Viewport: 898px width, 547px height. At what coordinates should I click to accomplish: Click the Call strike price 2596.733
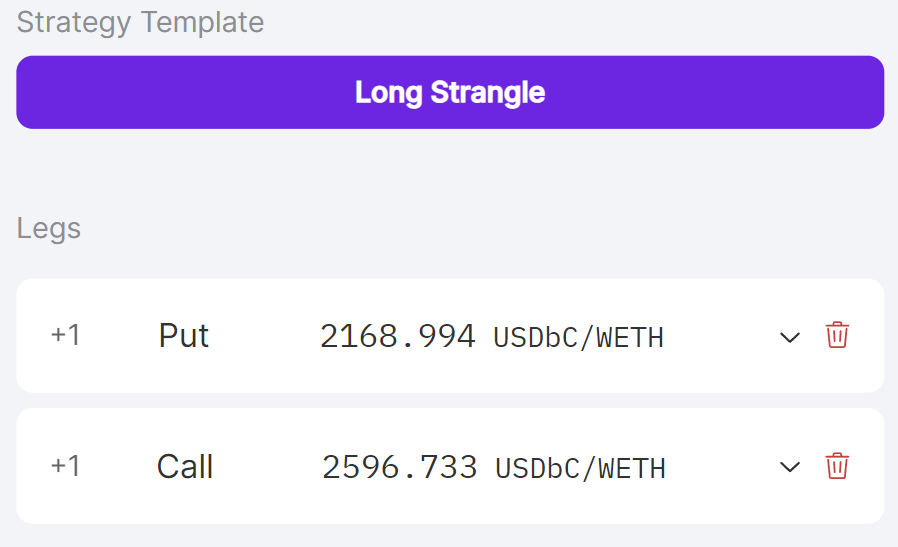(399, 467)
